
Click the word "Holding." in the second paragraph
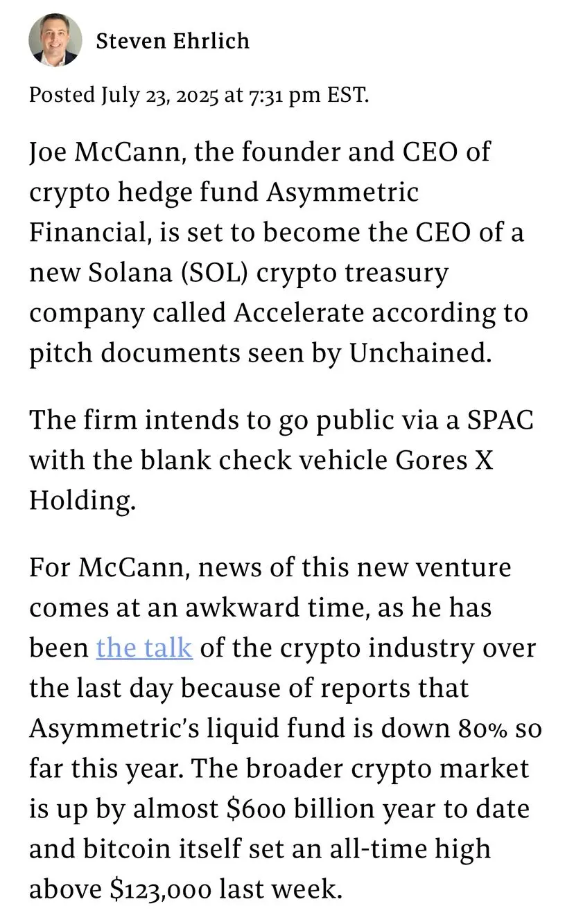[x=82, y=501]
